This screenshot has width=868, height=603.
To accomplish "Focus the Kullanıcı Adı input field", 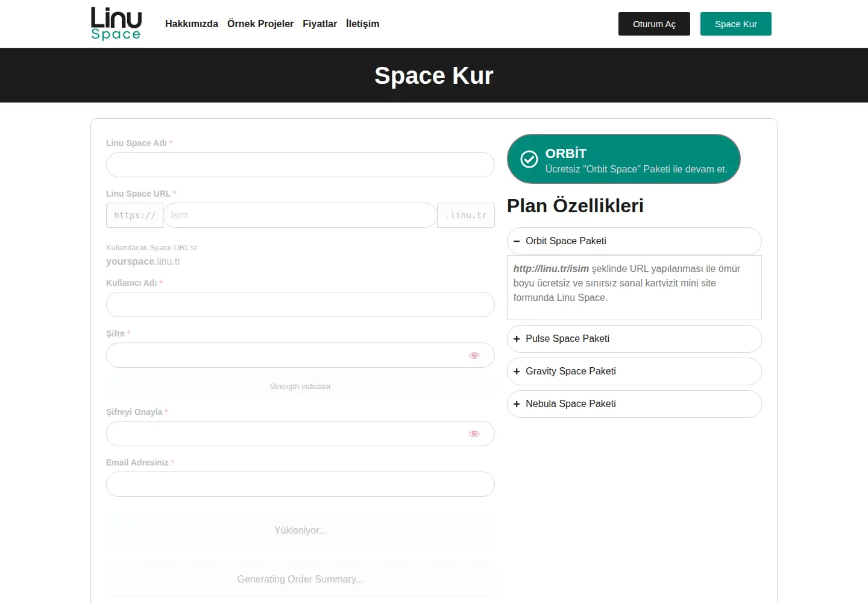I will (300, 305).
